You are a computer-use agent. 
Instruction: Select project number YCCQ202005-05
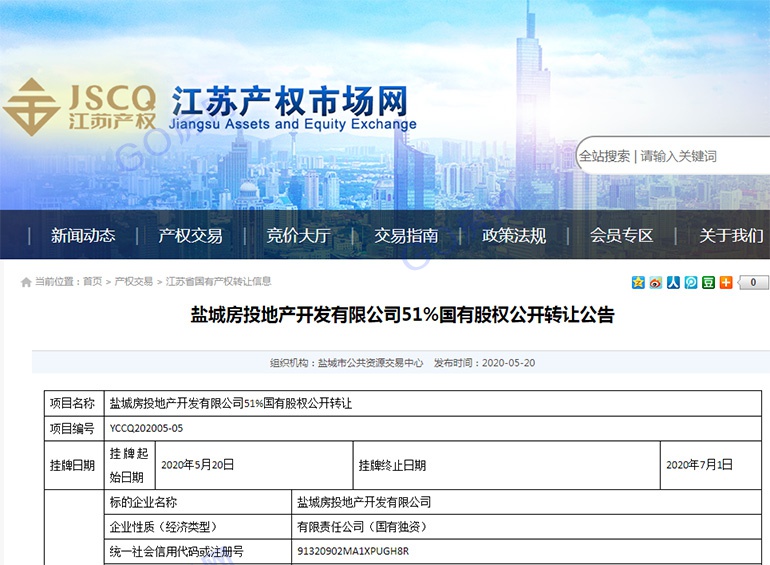[146, 428]
